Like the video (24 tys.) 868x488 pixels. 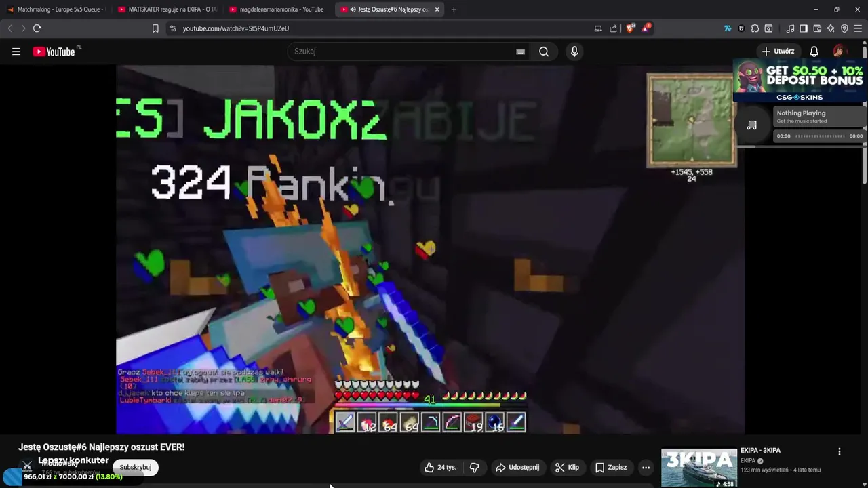click(440, 467)
